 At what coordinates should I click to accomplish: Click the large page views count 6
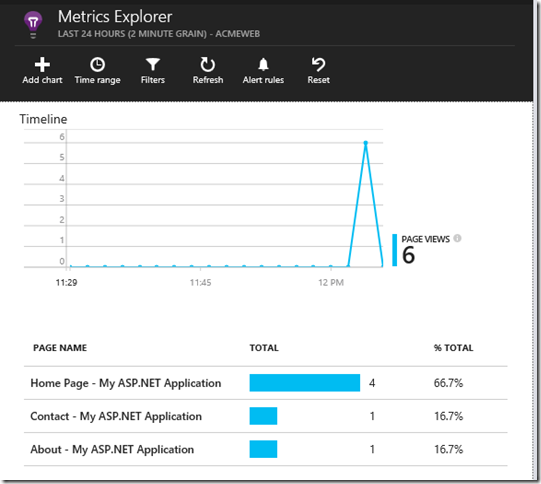pyautogui.click(x=408, y=255)
